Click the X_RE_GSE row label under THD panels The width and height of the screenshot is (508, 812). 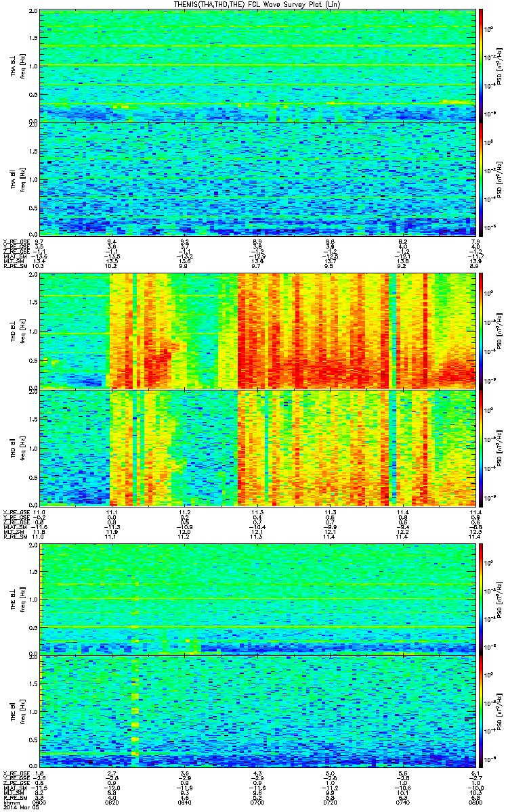point(16,512)
